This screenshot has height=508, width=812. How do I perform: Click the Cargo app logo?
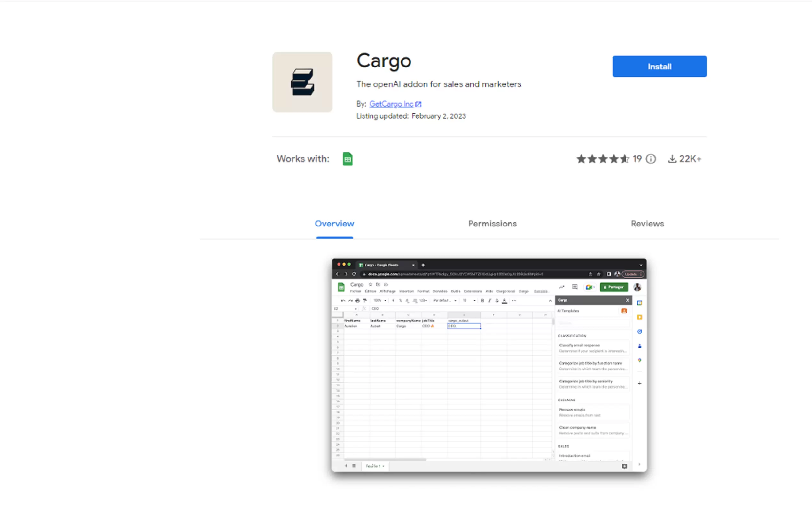coord(302,82)
